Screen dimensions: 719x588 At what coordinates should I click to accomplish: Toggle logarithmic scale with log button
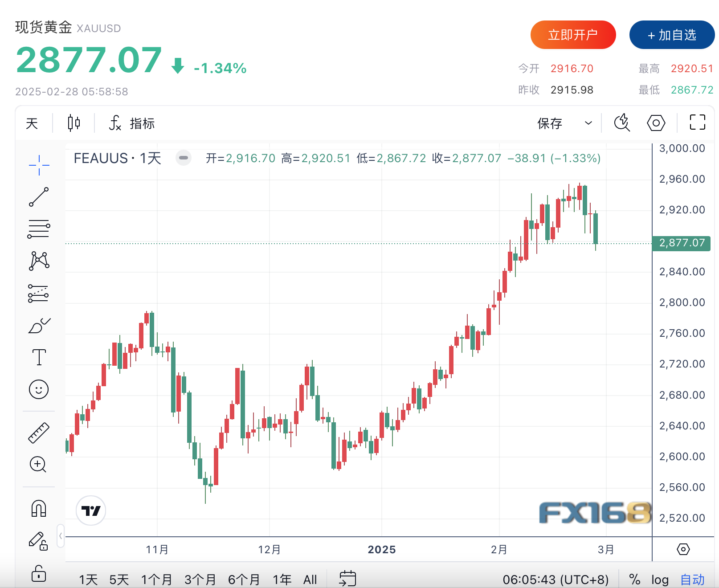tap(660, 580)
